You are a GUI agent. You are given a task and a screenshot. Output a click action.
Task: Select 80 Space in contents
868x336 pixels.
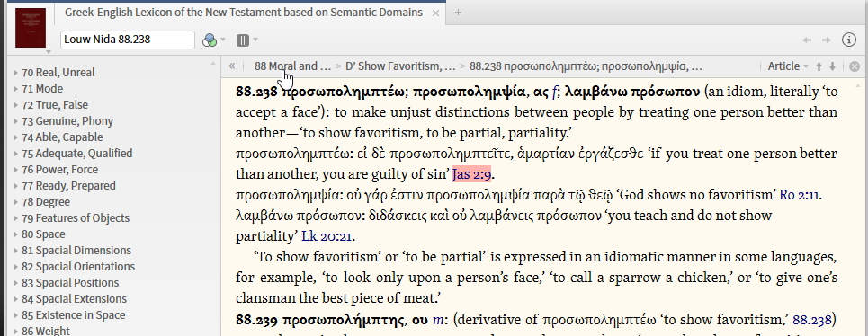coord(43,234)
